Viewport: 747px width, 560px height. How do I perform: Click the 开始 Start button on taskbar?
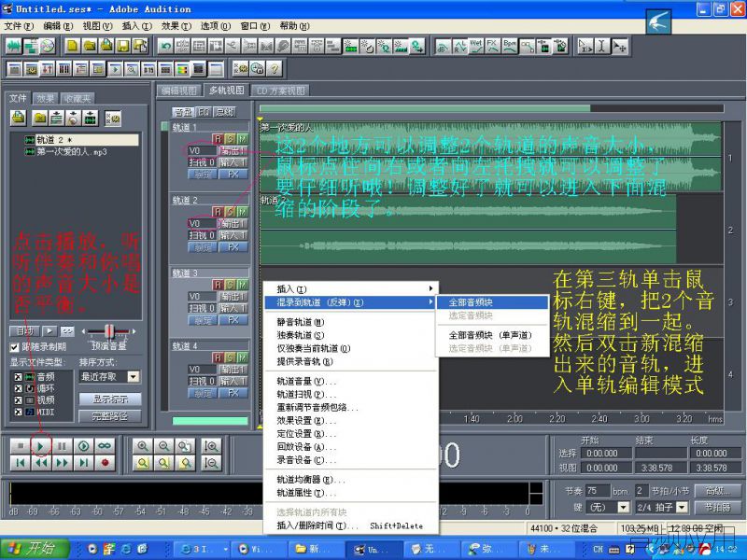pos(35,549)
